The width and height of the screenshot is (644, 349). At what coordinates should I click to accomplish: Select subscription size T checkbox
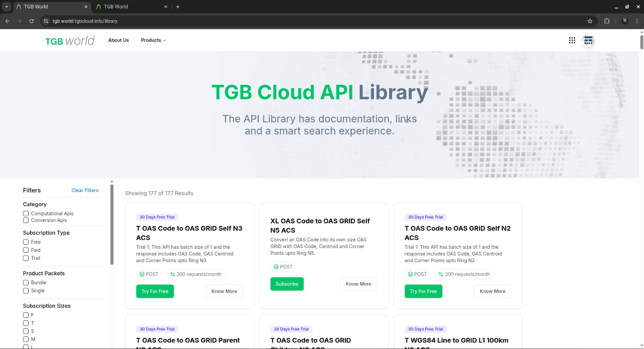click(26, 323)
